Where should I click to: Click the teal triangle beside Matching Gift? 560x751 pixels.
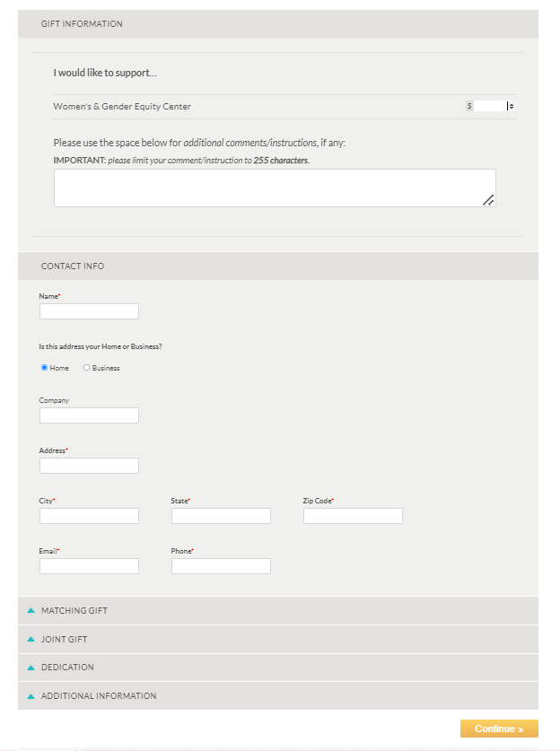click(31, 610)
